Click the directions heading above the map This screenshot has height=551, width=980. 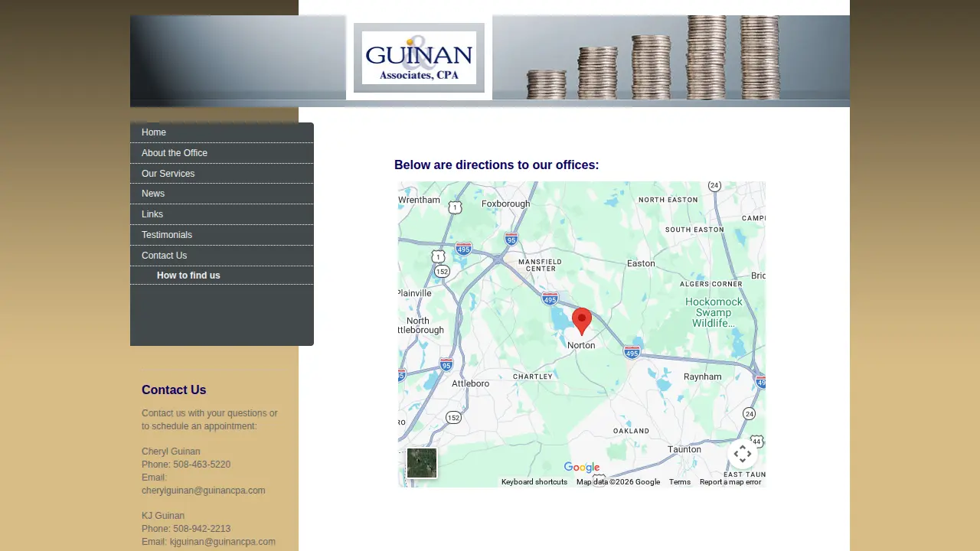pos(497,165)
